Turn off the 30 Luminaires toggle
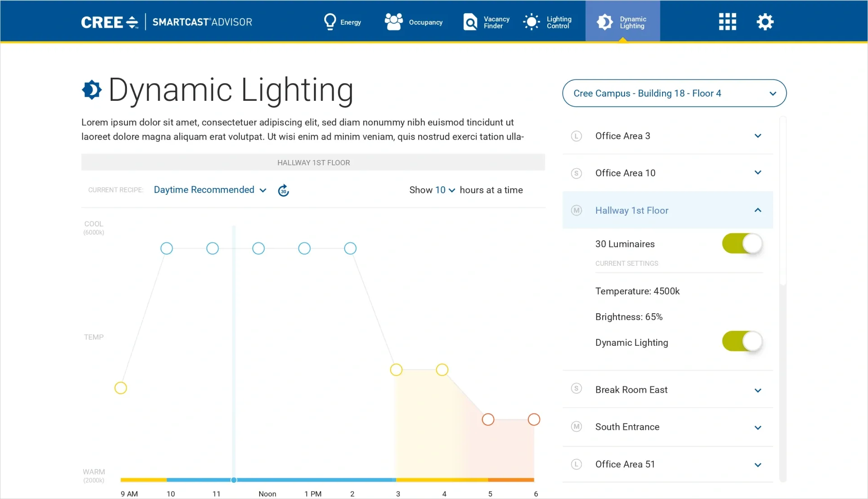 click(742, 244)
